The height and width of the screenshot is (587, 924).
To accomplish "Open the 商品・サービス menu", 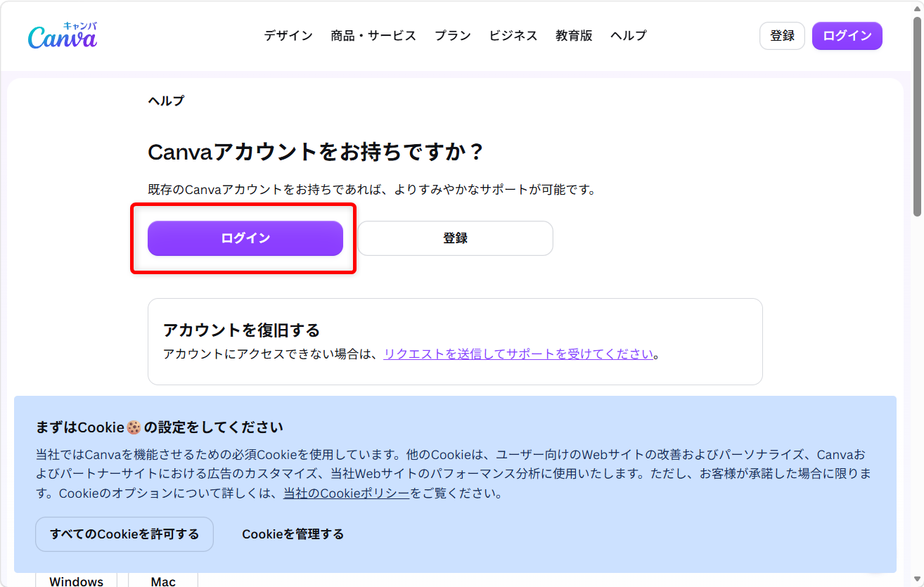I will [373, 36].
